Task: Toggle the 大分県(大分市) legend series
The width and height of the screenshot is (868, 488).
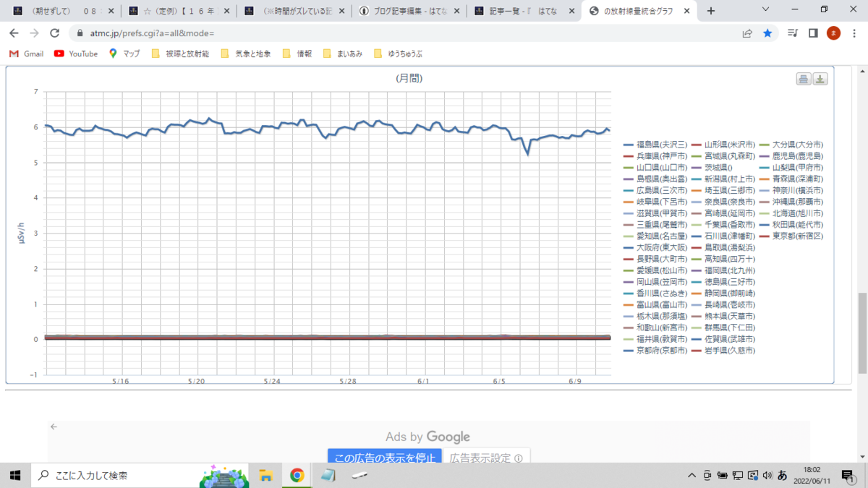Action: point(791,145)
